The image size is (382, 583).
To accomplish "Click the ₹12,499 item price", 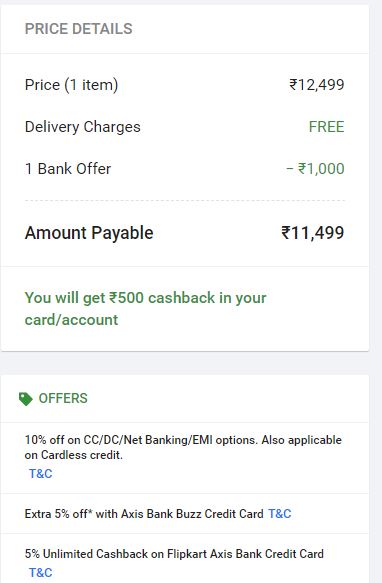I will [317, 85].
